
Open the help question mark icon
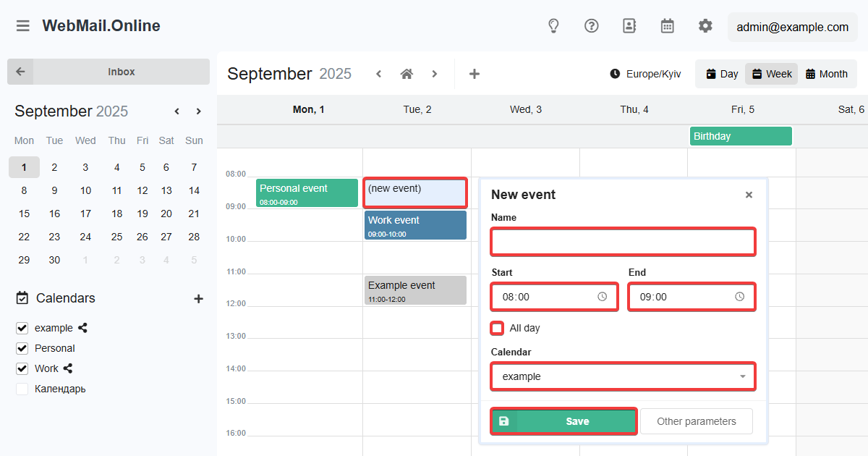[x=592, y=26]
